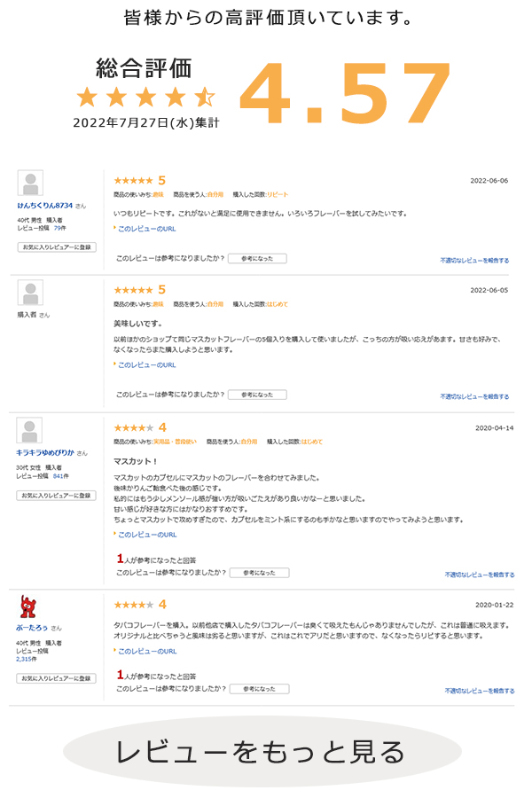Click the レビューをもっと見る button
Screen dimensions: 532x798
[x=262, y=751]
